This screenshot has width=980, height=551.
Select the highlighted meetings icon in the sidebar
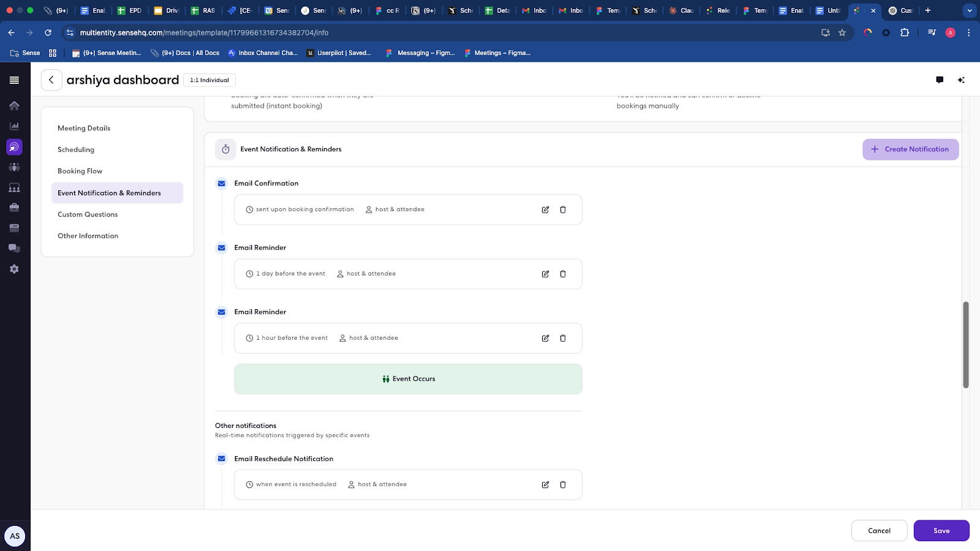[14, 147]
